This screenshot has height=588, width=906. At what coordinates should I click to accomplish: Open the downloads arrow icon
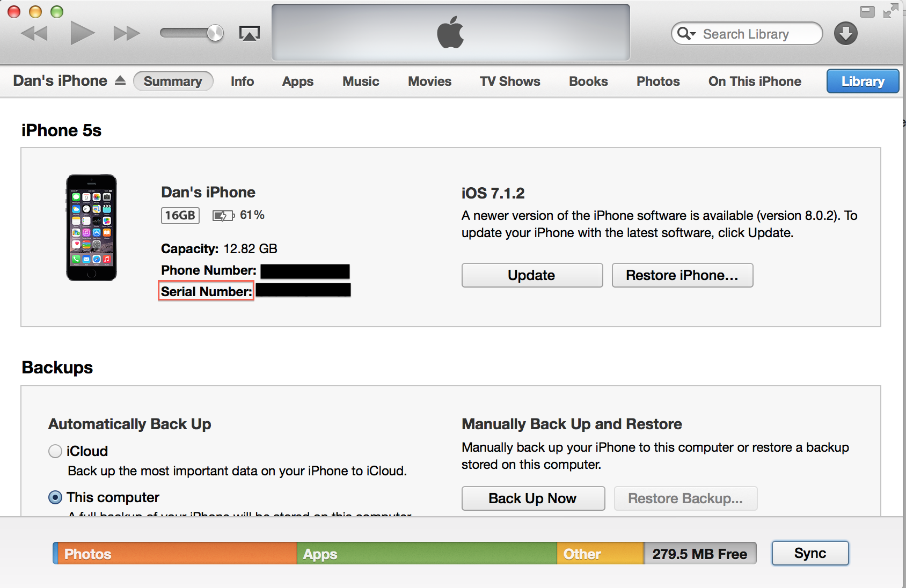[x=845, y=33]
